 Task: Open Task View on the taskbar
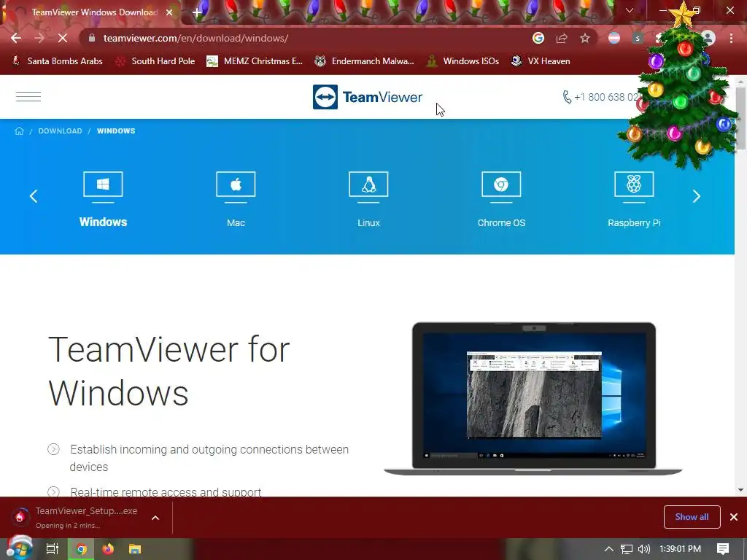coord(53,549)
